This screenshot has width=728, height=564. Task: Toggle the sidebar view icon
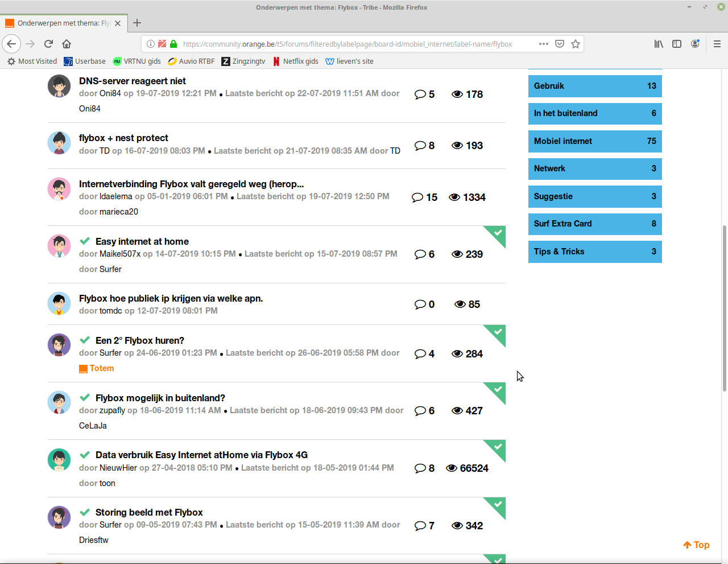(677, 44)
